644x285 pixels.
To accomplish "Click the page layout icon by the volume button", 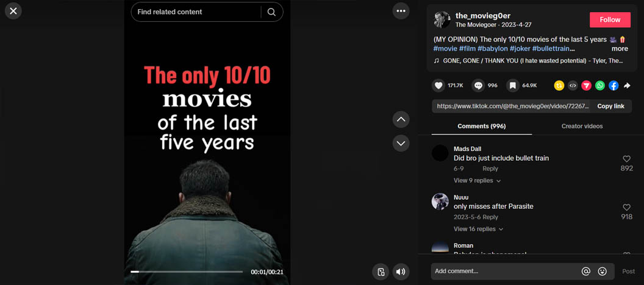I will (x=381, y=272).
